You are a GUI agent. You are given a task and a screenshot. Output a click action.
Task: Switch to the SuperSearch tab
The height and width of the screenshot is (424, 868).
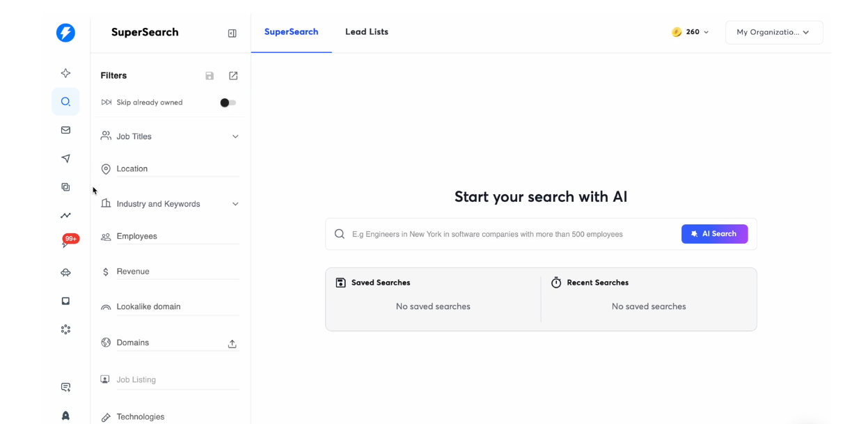point(292,32)
